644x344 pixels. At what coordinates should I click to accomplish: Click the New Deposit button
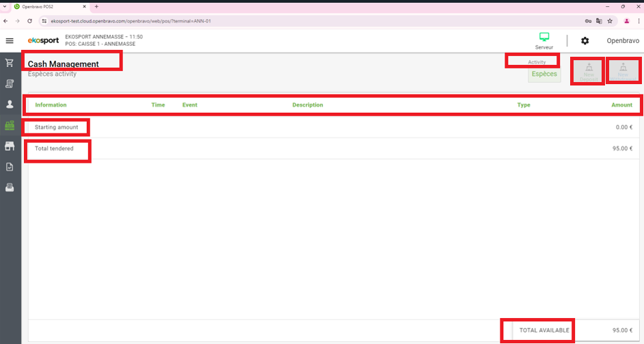[x=589, y=72]
